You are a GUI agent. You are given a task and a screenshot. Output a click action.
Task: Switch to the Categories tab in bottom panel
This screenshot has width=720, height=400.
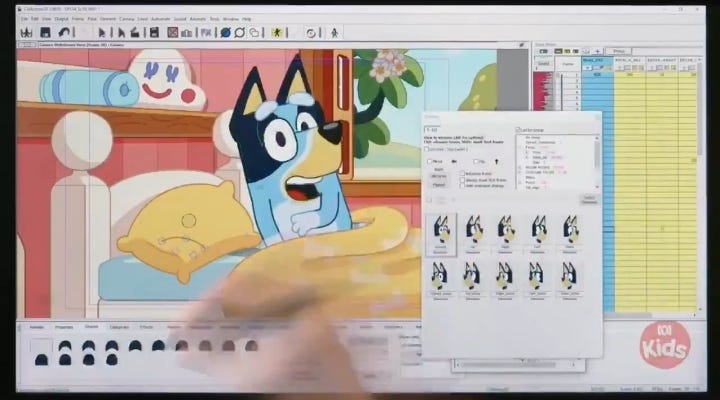(119, 327)
